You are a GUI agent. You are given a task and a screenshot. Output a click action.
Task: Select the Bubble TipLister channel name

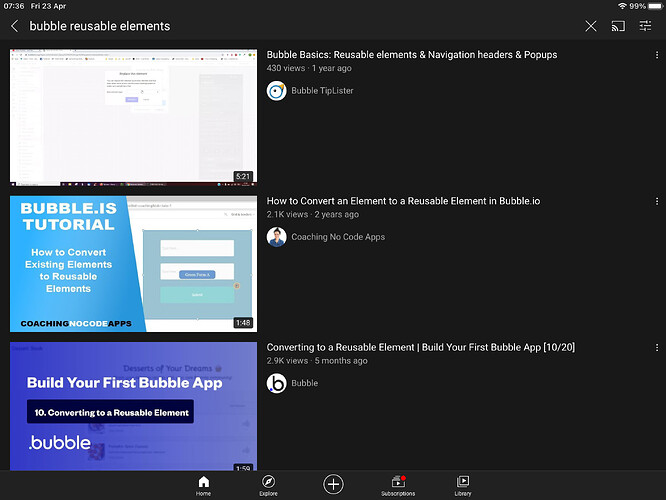pos(322,90)
